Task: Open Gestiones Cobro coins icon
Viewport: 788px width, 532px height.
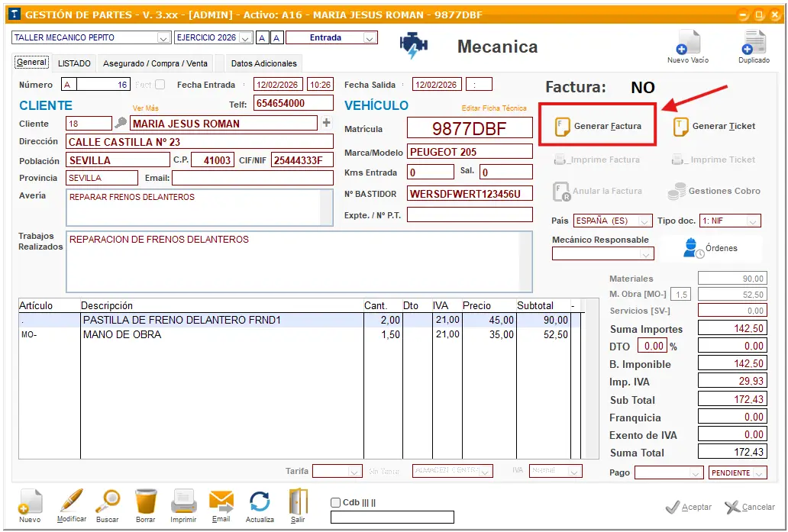Action: click(x=677, y=192)
